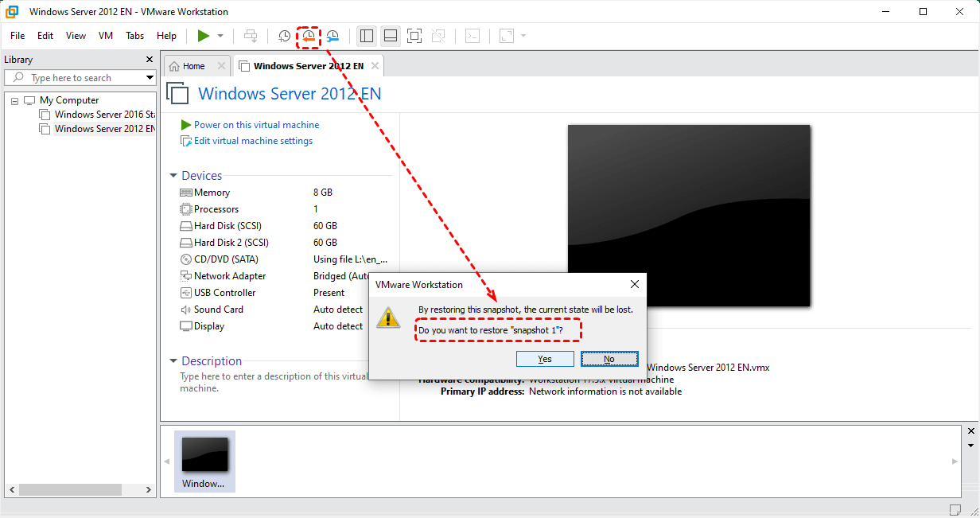
Task: Click the library horizontal scrollbar
Action: (x=68, y=489)
